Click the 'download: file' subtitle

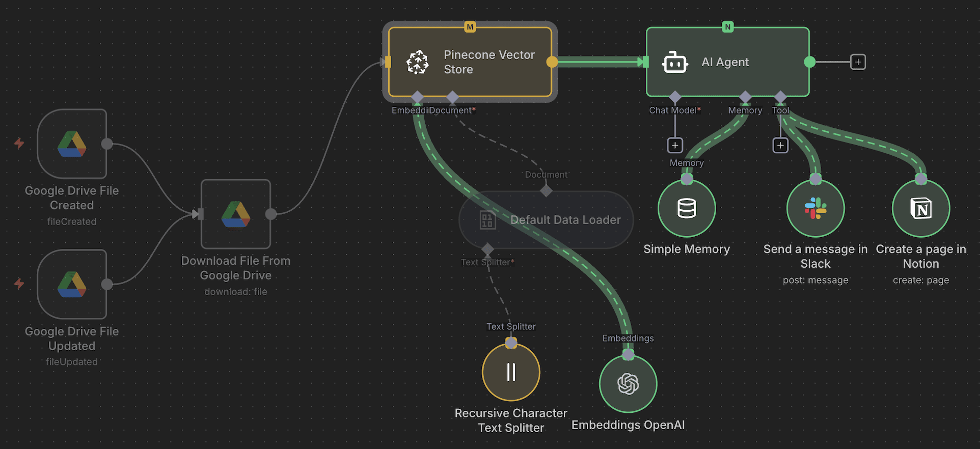pyautogui.click(x=236, y=292)
